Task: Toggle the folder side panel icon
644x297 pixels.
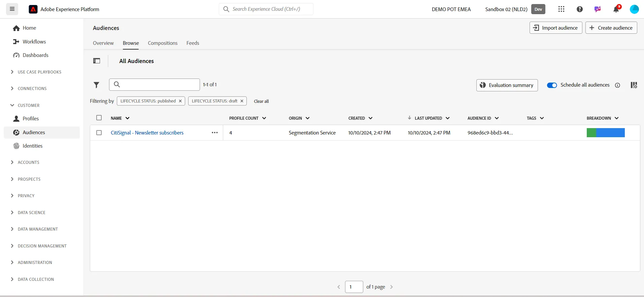Action: pyautogui.click(x=97, y=61)
